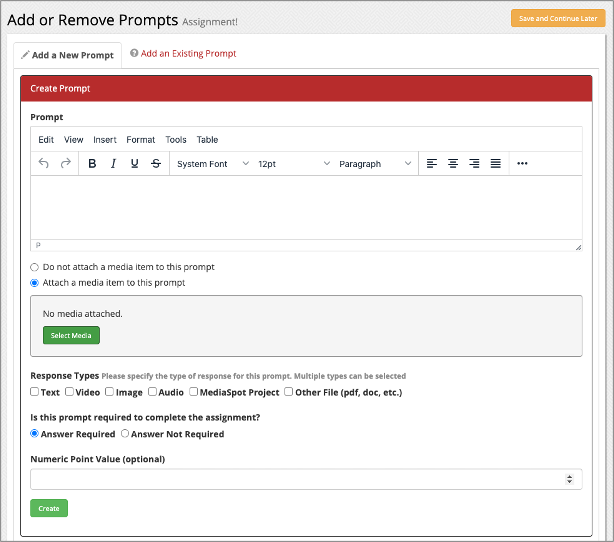Choose Answer Not Required option
Image resolution: width=614 pixels, height=542 pixels.
click(125, 434)
